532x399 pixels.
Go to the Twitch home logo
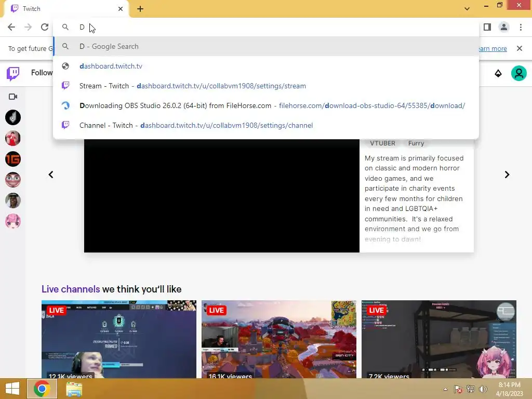[x=13, y=73]
